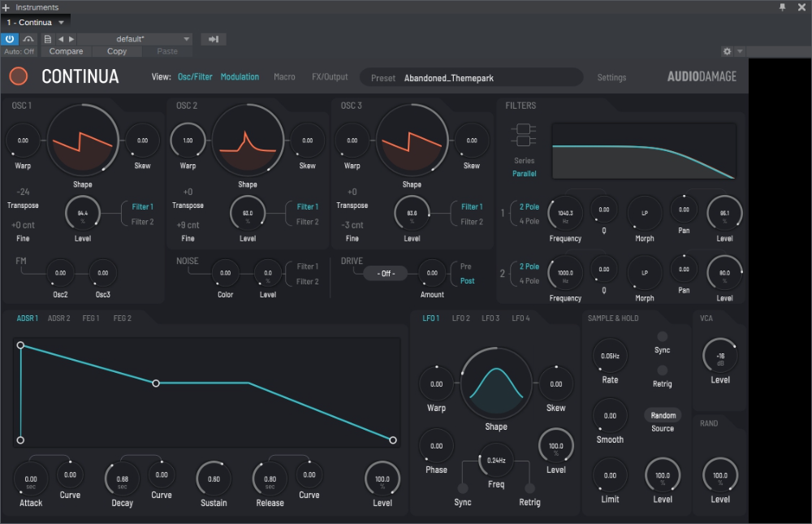This screenshot has height=524, width=812.
Task: Open the default* preset dropdown
Action: (135, 39)
